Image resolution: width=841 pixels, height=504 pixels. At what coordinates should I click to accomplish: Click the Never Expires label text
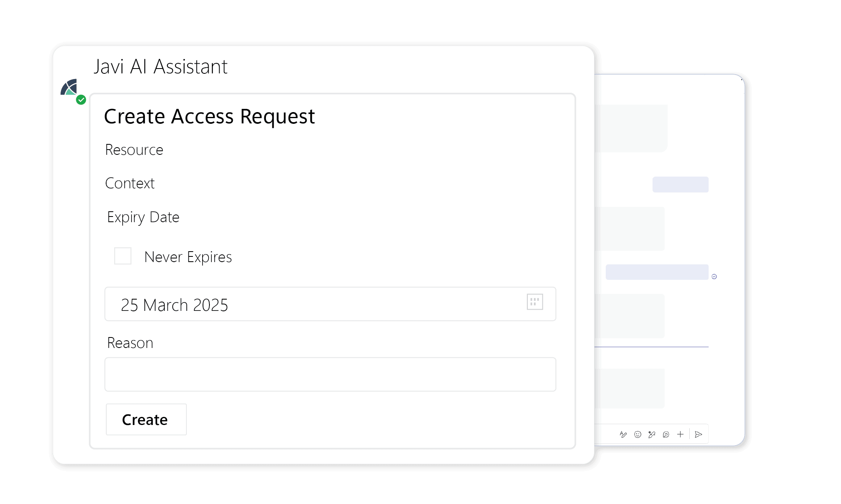coord(188,257)
